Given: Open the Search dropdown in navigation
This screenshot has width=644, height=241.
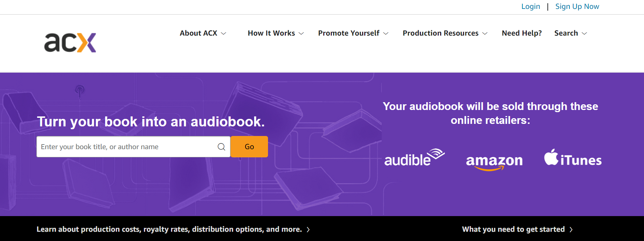Looking at the screenshot, I should coord(571,33).
